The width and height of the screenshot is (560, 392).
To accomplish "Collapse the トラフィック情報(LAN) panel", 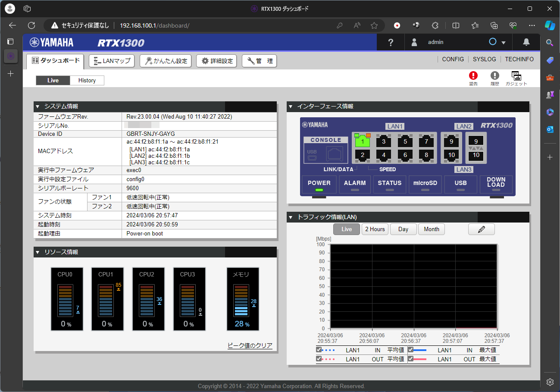I will (x=291, y=217).
